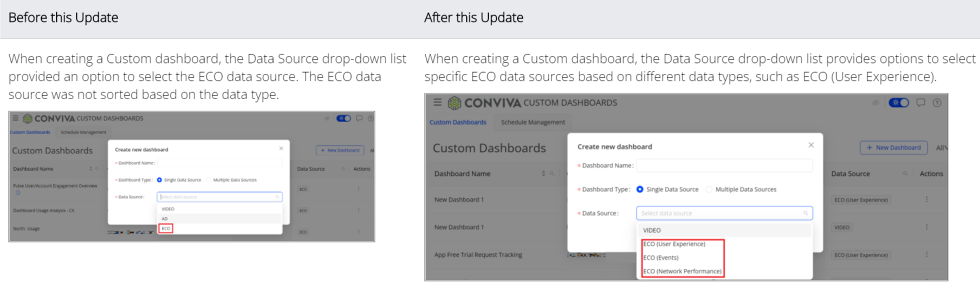Screen dimensions: 980x288
Task: Focus Dashboard Name input in right dialog
Action: pos(724,165)
